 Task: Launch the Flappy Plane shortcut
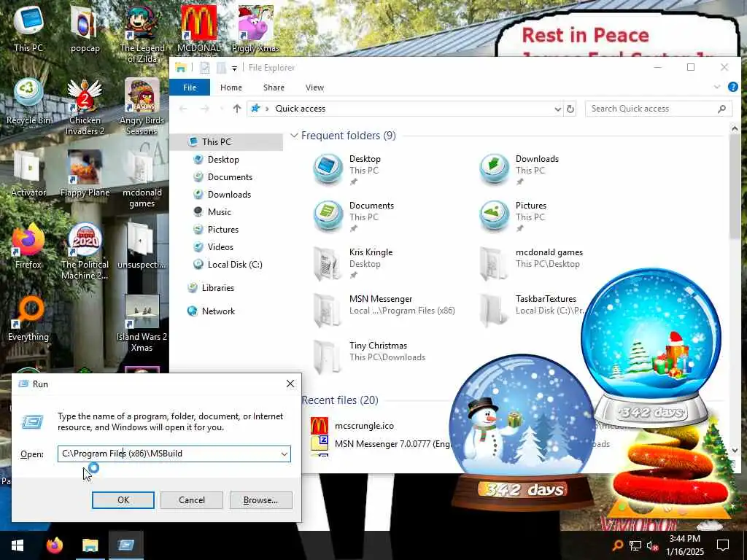coord(85,174)
